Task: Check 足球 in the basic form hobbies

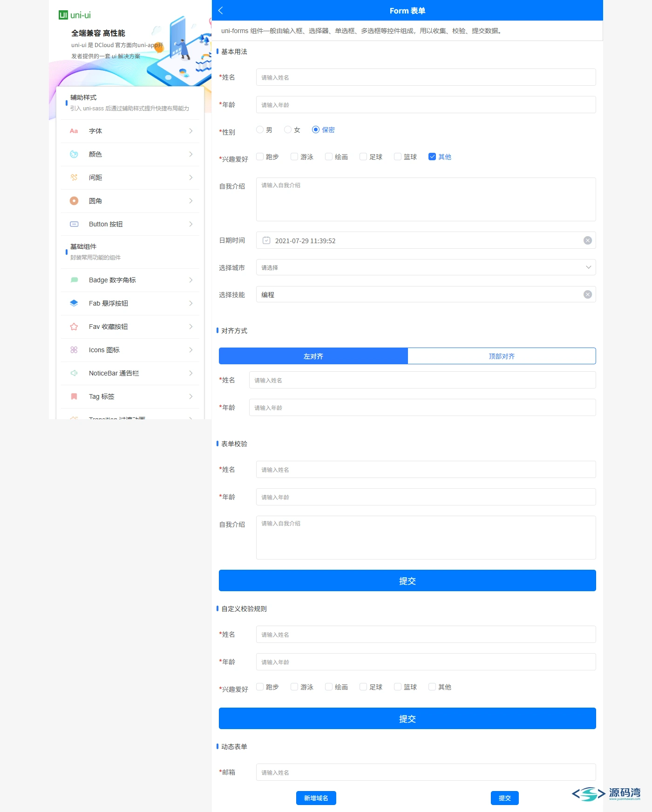Action: coord(363,157)
